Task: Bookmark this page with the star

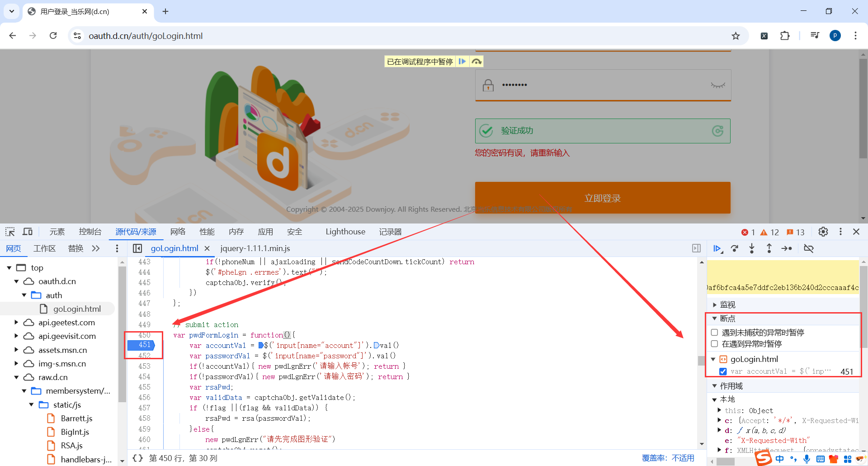Action: (x=736, y=36)
